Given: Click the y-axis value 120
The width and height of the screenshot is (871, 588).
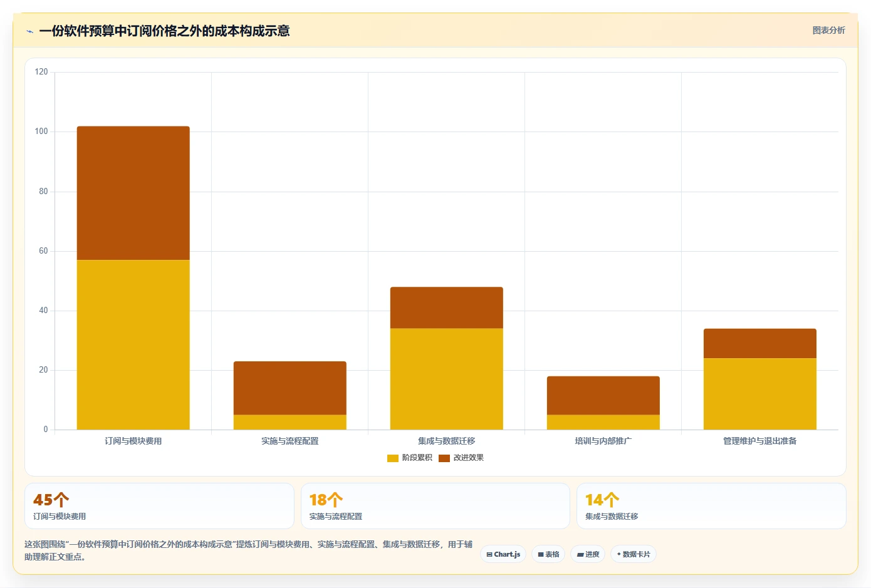Looking at the screenshot, I should pos(41,72).
